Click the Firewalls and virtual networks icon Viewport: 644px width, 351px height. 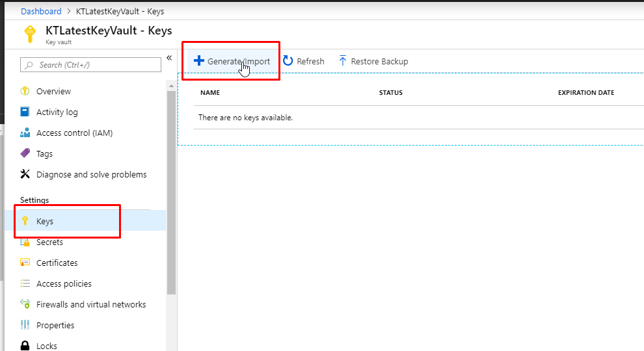tap(25, 304)
